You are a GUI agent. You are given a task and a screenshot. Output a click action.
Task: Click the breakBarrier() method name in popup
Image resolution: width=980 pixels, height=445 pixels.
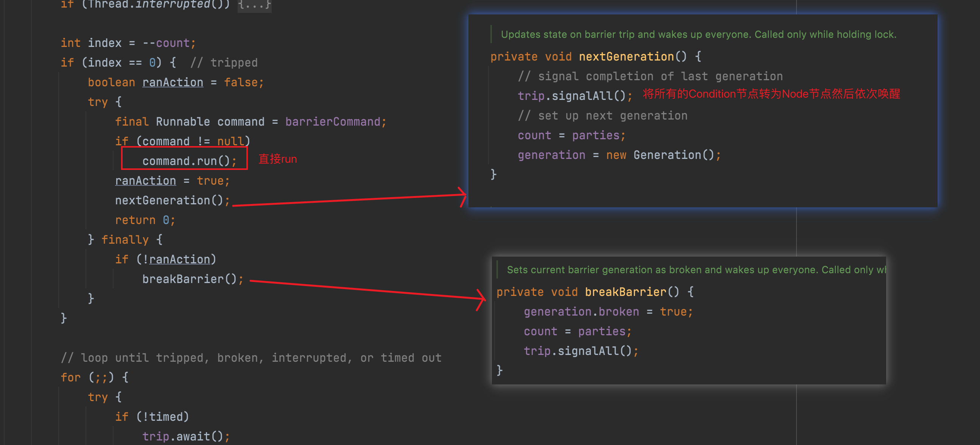[x=625, y=292]
